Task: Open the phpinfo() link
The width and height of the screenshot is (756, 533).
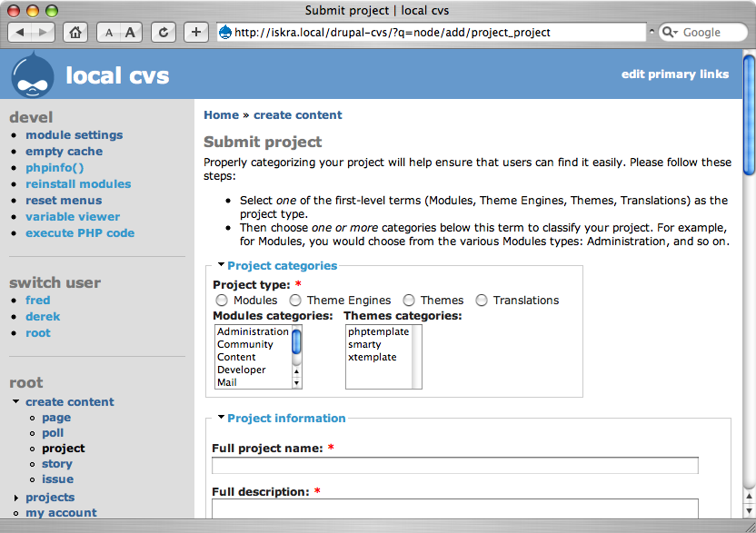Action: (x=55, y=168)
